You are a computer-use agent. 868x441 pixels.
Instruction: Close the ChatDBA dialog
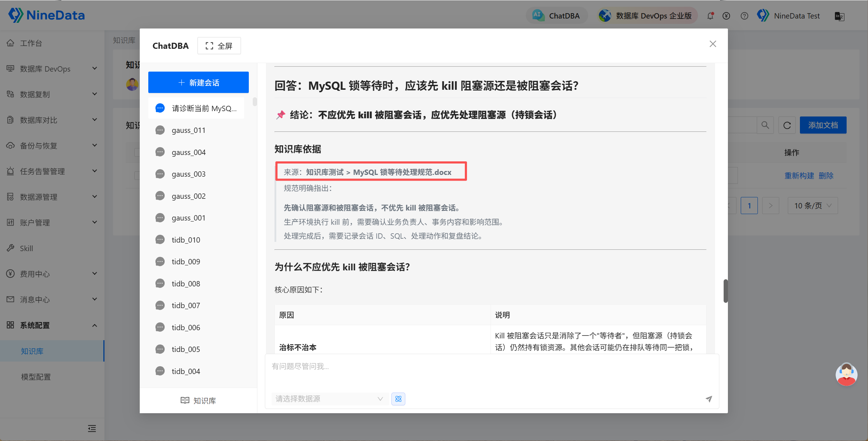pyautogui.click(x=713, y=44)
